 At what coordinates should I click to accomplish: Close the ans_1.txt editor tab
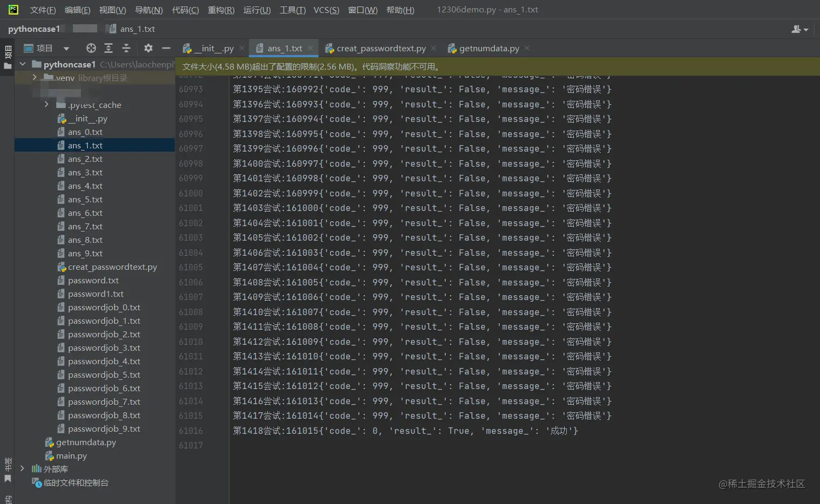click(x=310, y=48)
